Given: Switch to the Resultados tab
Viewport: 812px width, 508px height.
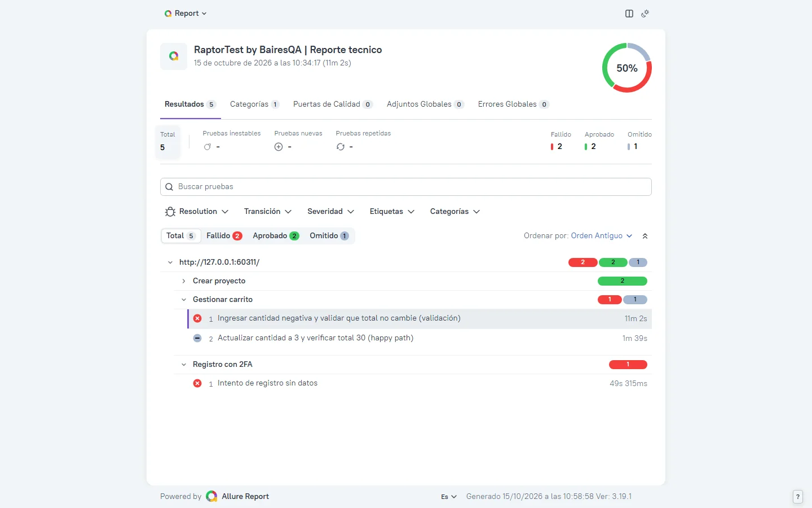Looking at the screenshot, I should point(190,104).
